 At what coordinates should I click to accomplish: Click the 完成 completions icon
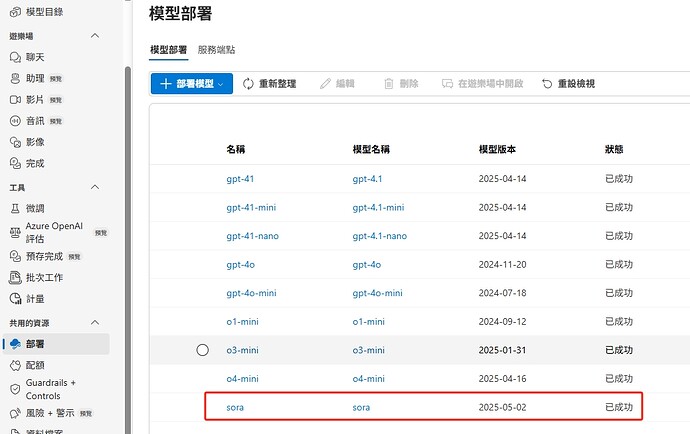click(x=15, y=163)
